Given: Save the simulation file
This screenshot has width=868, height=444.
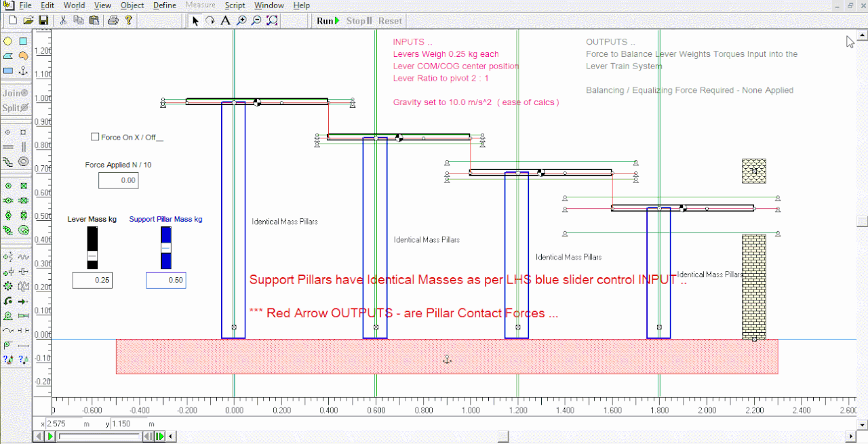Looking at the screenshot, I should tap(43, 20).
